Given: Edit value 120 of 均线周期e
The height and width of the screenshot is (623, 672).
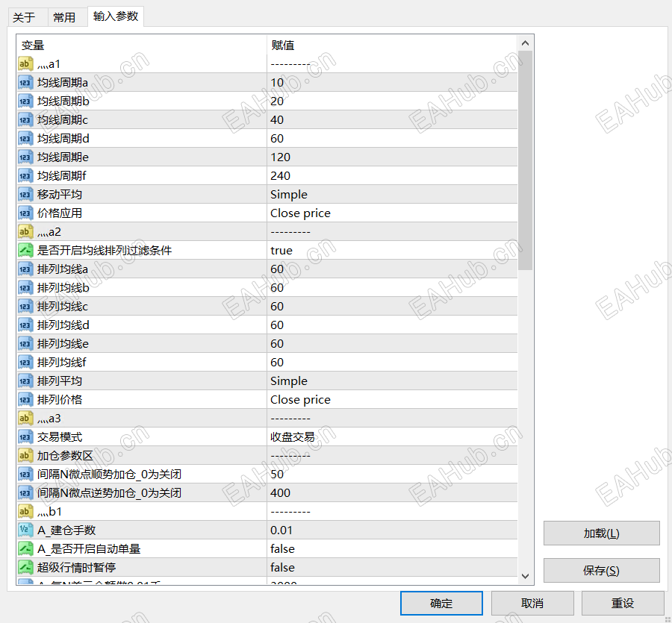Looking at the screenshot, I should [392, 157].
